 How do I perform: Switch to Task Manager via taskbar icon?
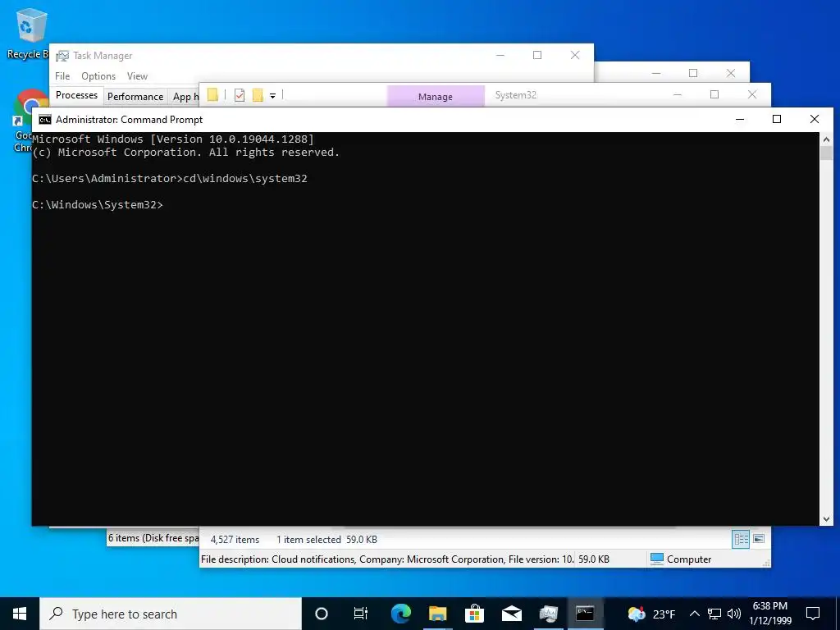pos(549,614)
